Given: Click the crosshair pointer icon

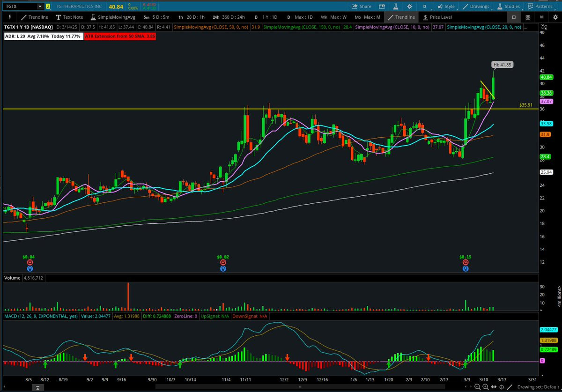Looking at the screenshot, I should 502,387.
